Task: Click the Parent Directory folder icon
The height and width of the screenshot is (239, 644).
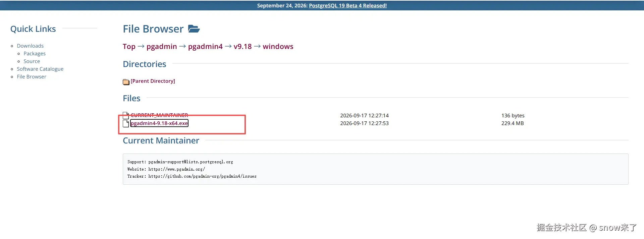Action: pos(126,81)
